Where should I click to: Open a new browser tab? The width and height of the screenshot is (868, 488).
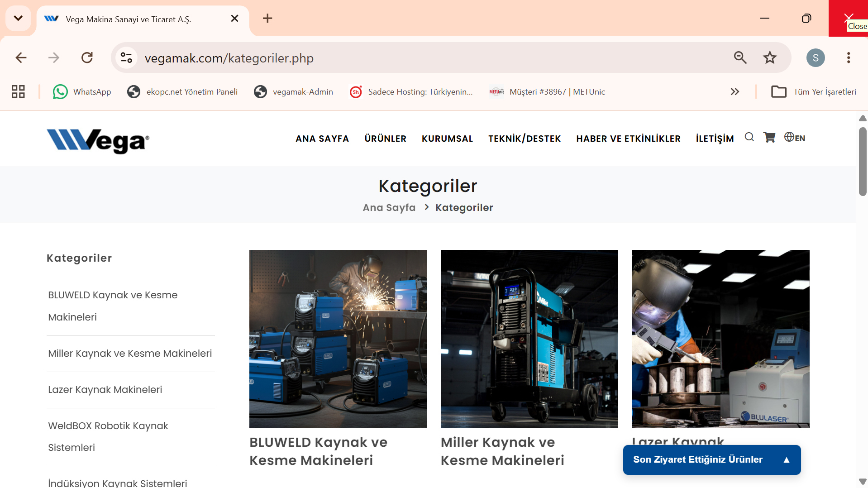point(267,19)
